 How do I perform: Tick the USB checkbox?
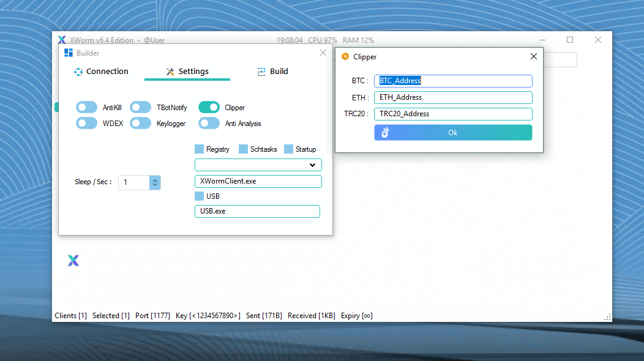tap(199, 196)
